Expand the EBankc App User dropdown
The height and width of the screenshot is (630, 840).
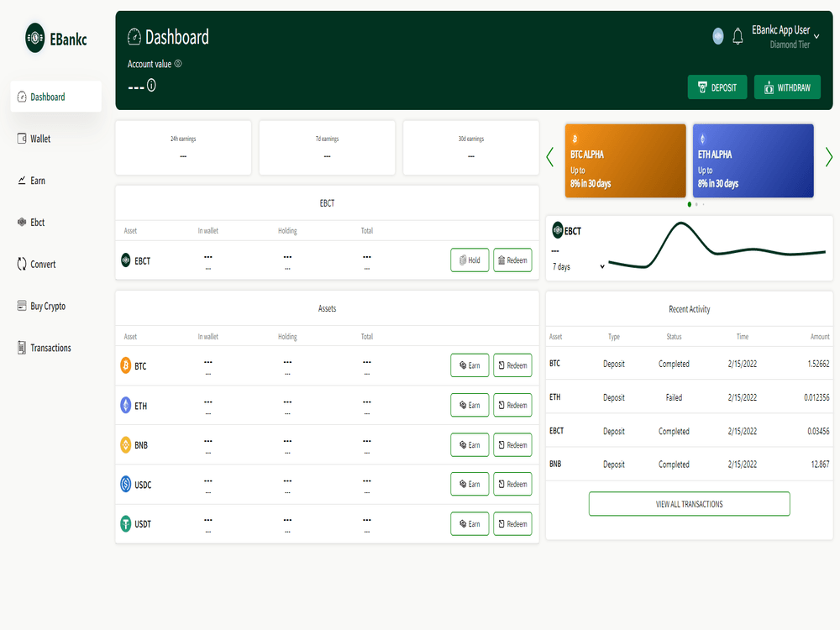(816, 36)
